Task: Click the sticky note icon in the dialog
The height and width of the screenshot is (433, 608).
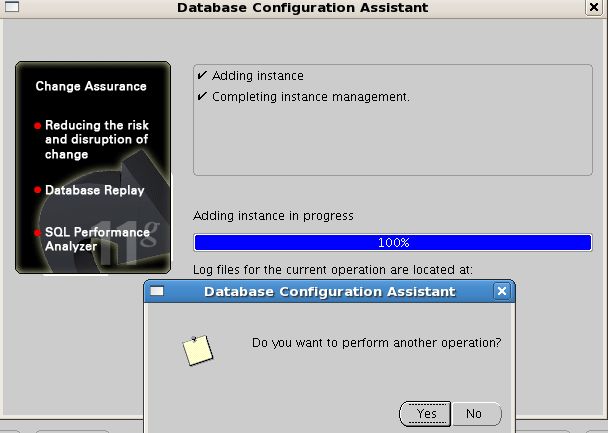Action: point(198,350)
